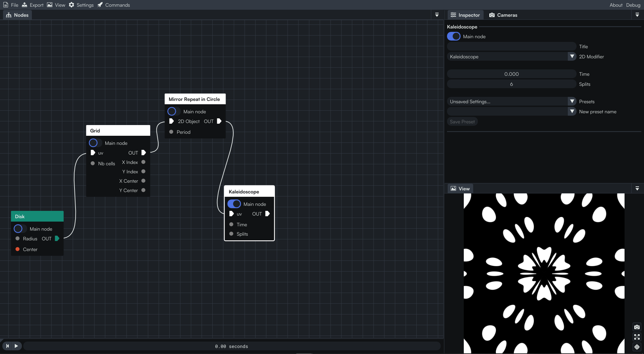
Task: Open the Commands menu
Action: pyautogui.click(x=113, y=5)
